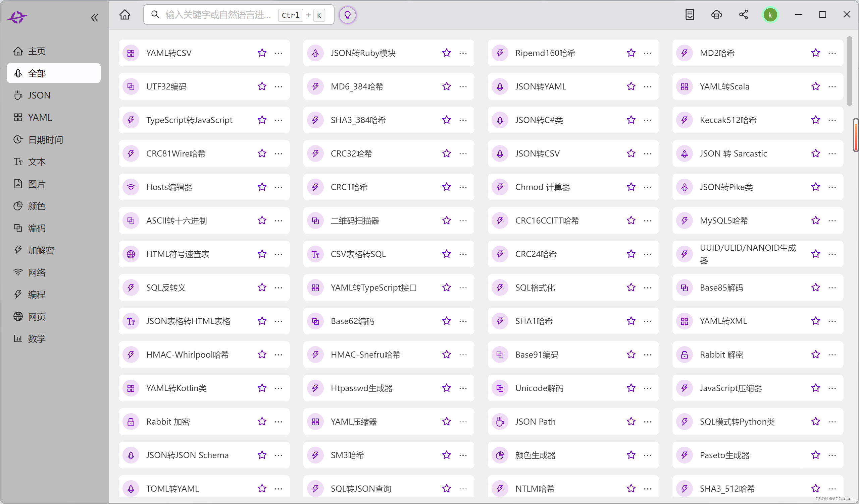Viewport: 859px width, 504px height.
Task: Collapse sidebar with the double chevron
Action: 94,18
